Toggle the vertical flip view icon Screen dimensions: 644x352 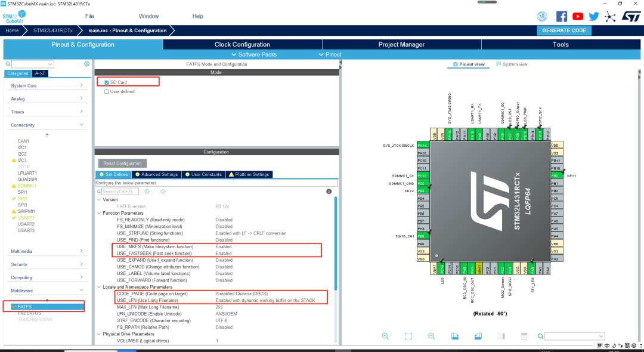(501, 336)
